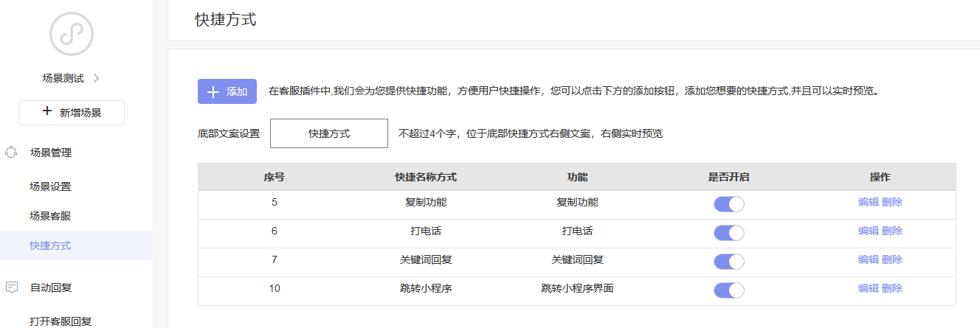Viewport: 980px width, 328px height.
Task: Open the 打开客服回复 menu item
Action: (x=61, y=321)
